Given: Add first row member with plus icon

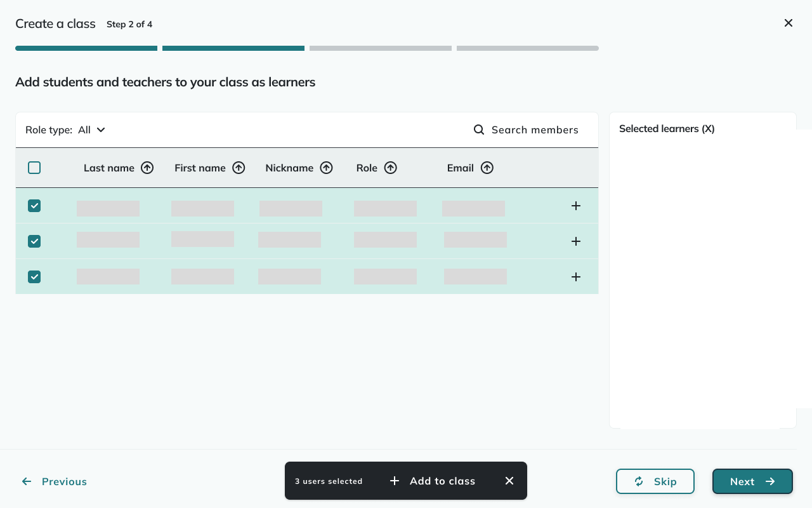Looking at the screenshot, I should pos(576,206).
